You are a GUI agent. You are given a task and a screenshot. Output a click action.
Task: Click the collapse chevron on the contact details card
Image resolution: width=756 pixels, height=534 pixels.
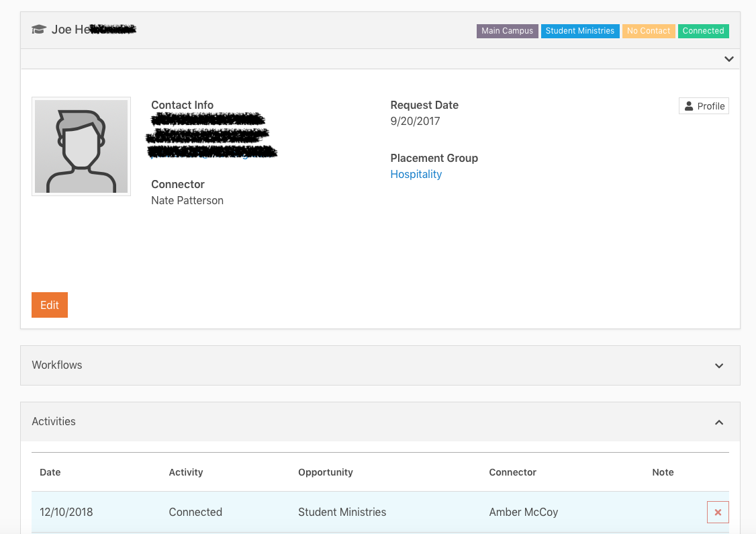point(728,59)
